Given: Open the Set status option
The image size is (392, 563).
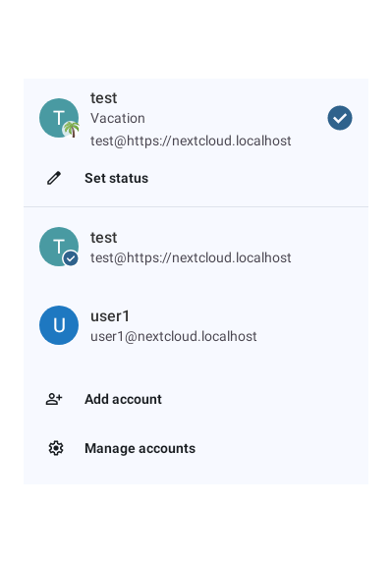Looking at the screenshot, I should tap(196, 178).
